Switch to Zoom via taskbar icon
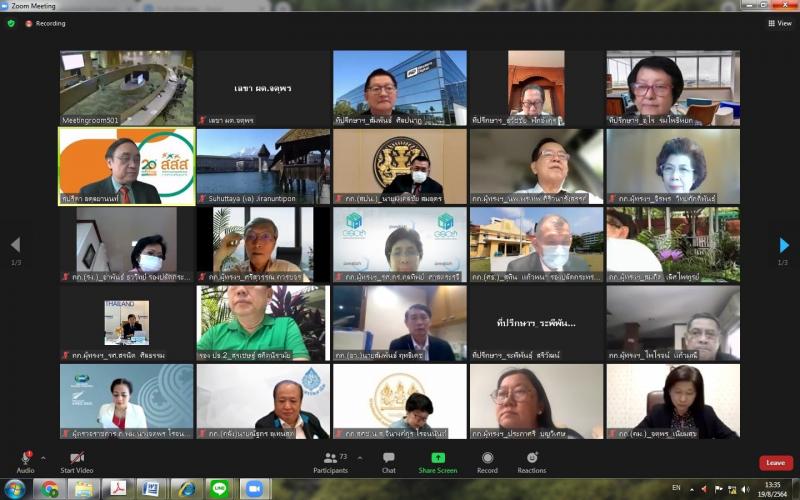The image size is (800, 500). click(254, 489)
